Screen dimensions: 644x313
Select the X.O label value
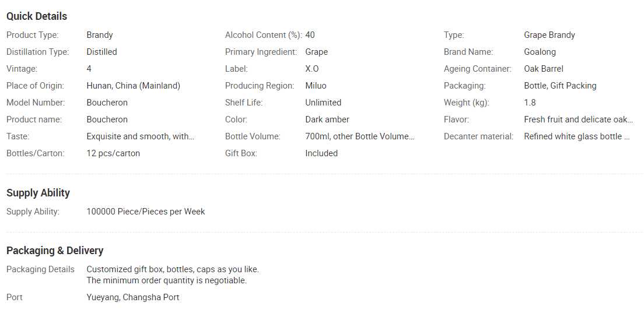[x=311, y=69]
